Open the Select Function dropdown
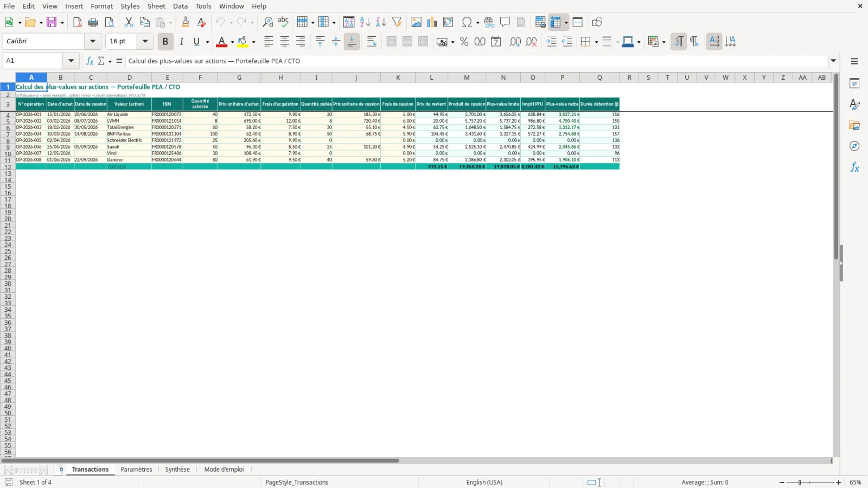This screenshot has width=868, height=488. click(110, 61)
